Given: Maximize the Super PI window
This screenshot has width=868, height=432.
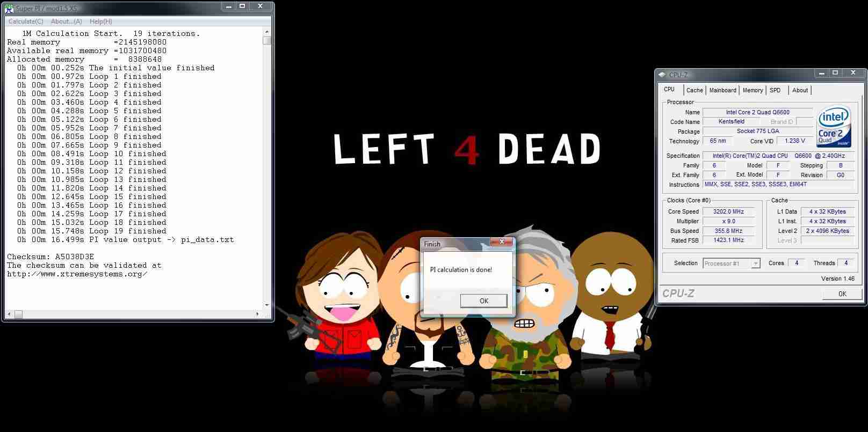Looking at the screenshot, I should click(242, 6).
